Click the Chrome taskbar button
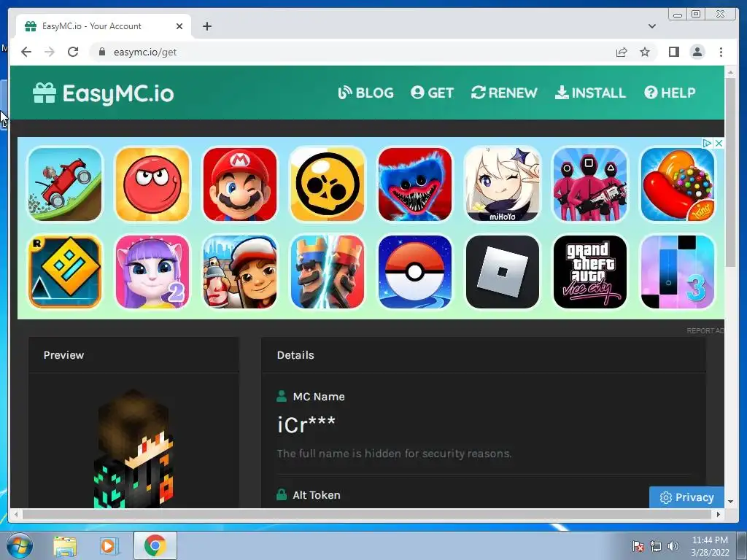Image resolution: width=747 pixels, height=560 pixels. tap(155, 545)
